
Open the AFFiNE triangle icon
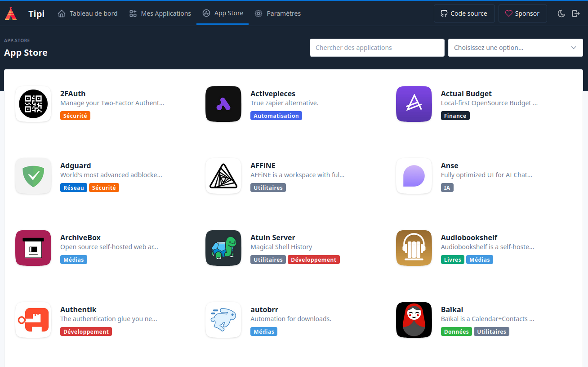[x=223, y=176]
